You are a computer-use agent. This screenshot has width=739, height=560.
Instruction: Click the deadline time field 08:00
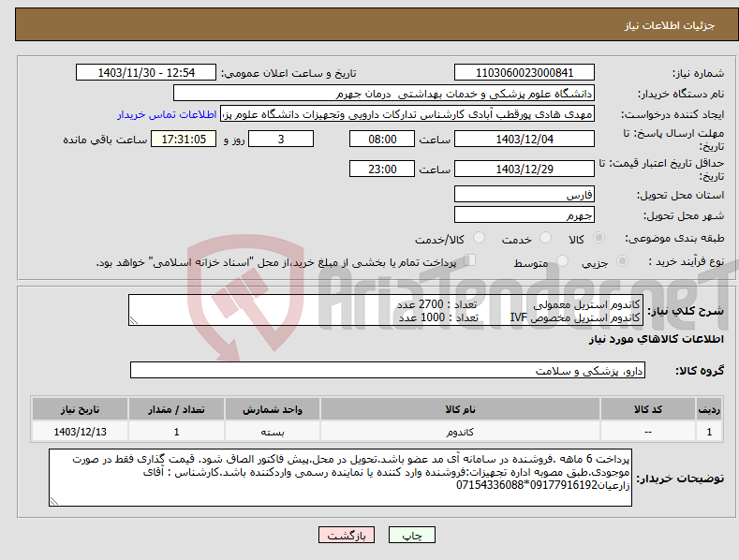pyautogui.click(x=382, y=139)
